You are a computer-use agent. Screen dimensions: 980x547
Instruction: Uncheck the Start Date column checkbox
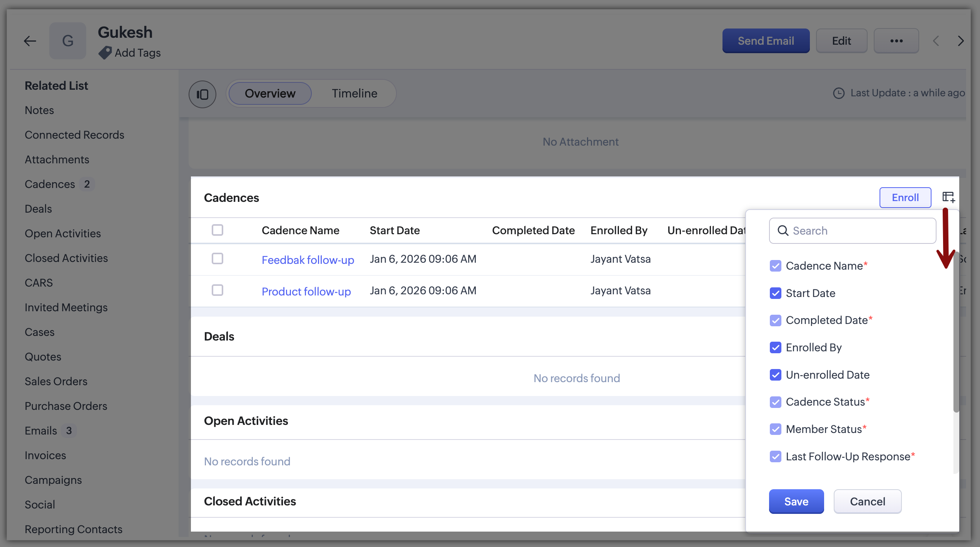pos(775,293)
